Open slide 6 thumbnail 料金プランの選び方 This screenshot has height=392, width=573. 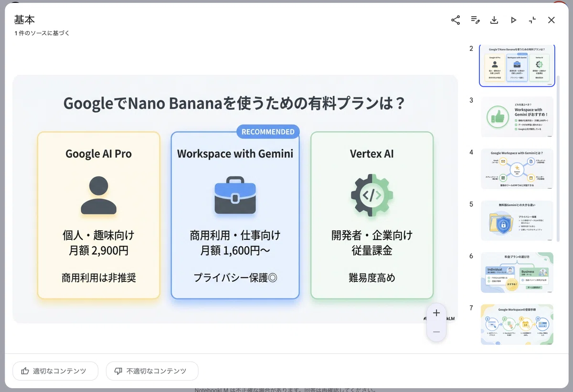point(517,273)
